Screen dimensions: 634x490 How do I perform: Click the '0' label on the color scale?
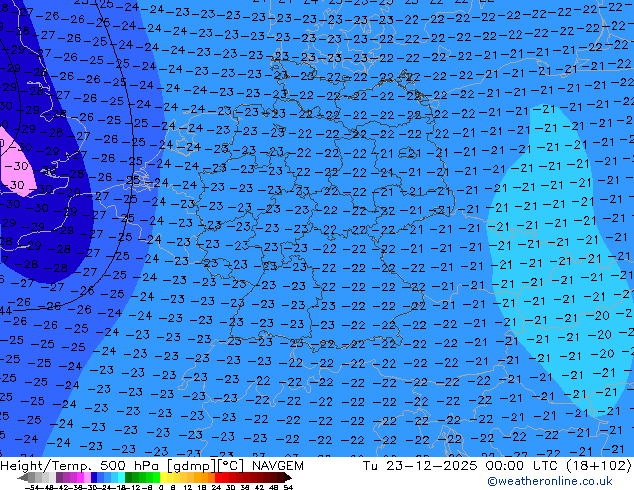[x=161, y=487]
